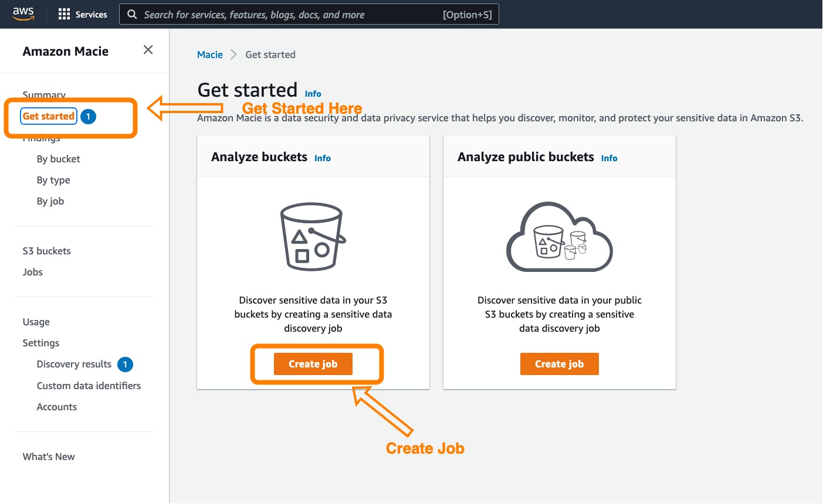Click the Discovery results notification badge
Viewport: 823px width, 504px height.
[x=125, y=365]
